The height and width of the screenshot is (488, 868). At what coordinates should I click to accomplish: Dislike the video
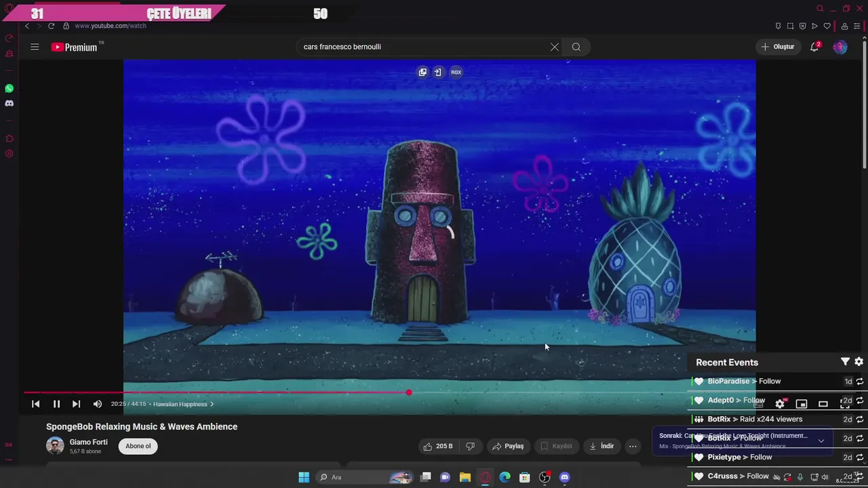[x=470, y=446]
